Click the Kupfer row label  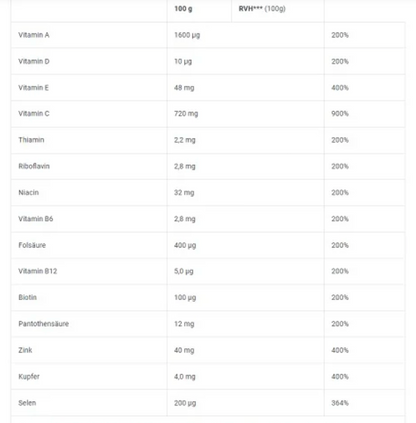[x=29, y=377]
